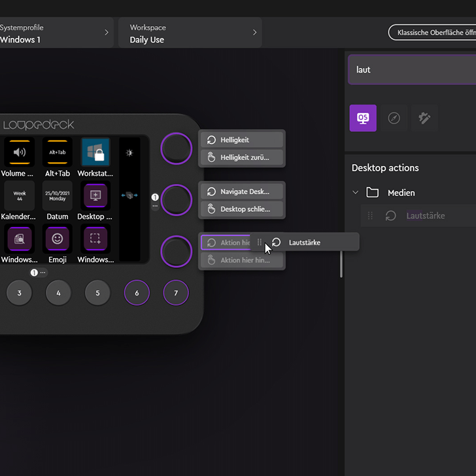Select the Datum touch button
This screenshot has height=476, width=476.
58,195
